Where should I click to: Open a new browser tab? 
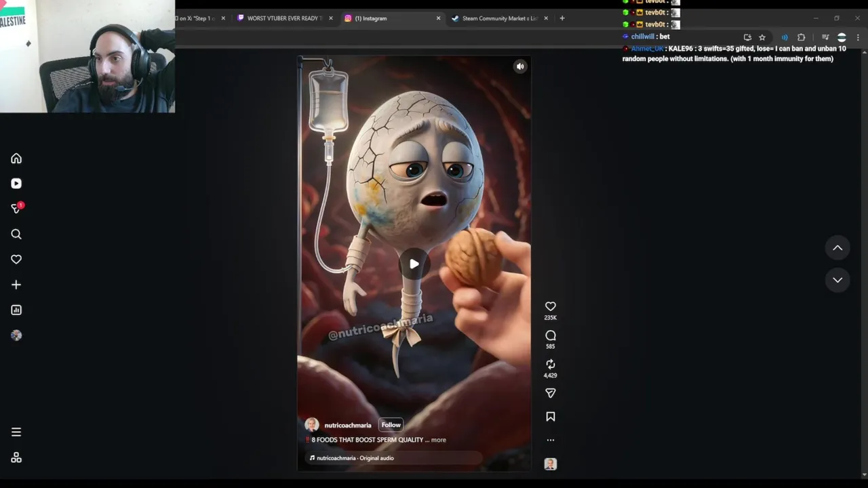pos(562,18)
